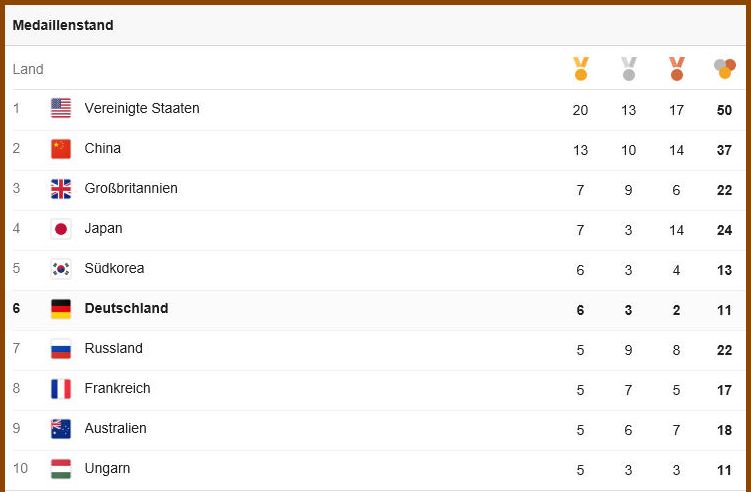Click the German flag icon
Screen dimensions: 751x492
click(61, 309)
